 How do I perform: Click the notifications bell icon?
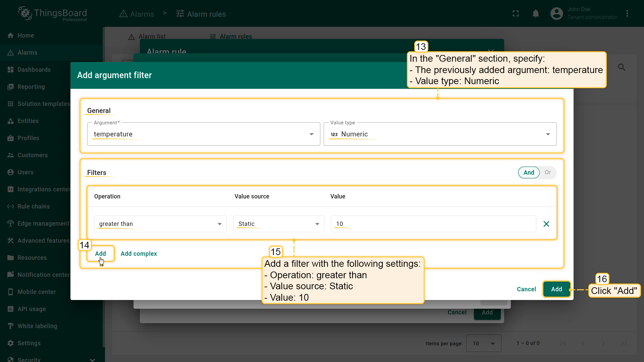tap(536, 14)
